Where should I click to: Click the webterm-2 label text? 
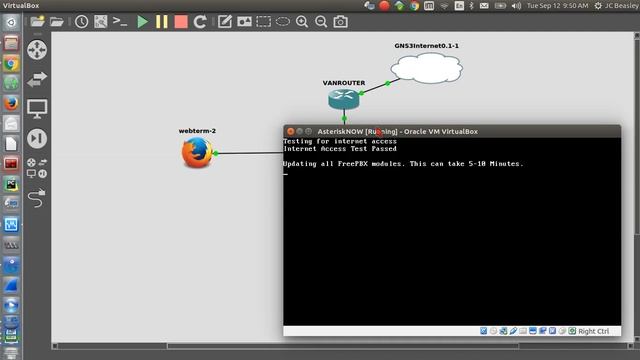(197, 131)
